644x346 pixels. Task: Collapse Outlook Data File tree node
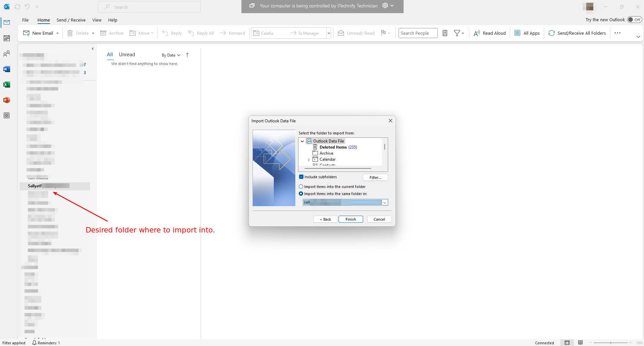302,141
